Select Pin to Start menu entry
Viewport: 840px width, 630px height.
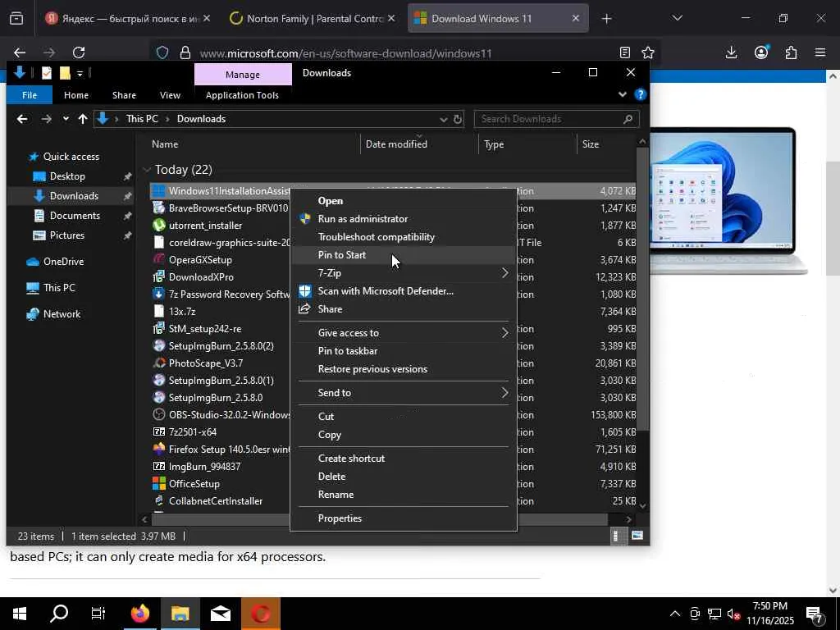[x=342, y=255]
